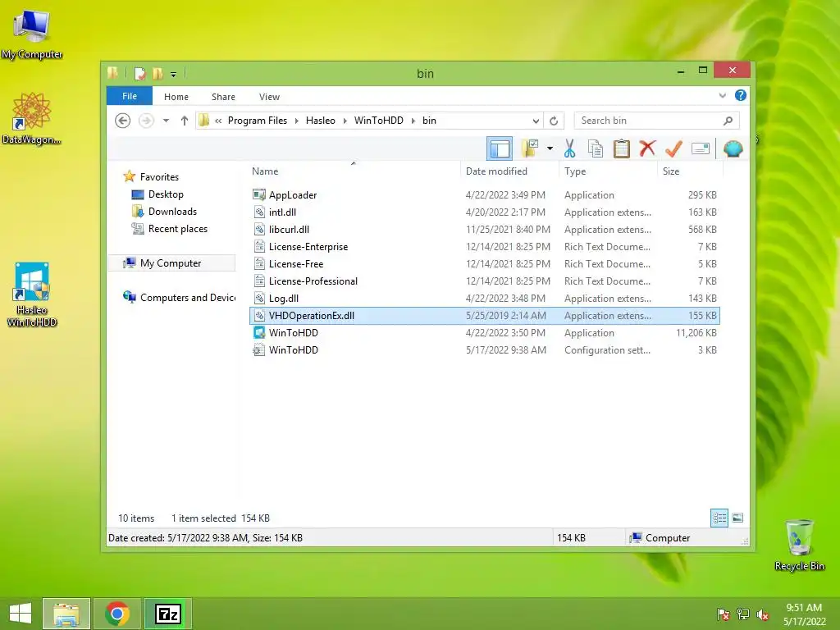This screenshot has height=630, width=840.
Task: Open Computers and Devices in navigation pane
Action: (180, 297)
